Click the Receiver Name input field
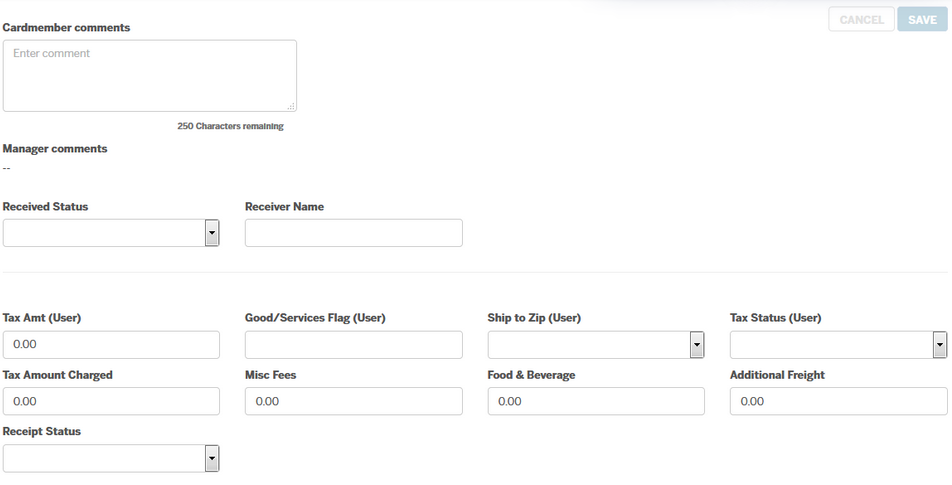This screenshot has height=485, width=952. pyautogui.click(x=353, y=233)
